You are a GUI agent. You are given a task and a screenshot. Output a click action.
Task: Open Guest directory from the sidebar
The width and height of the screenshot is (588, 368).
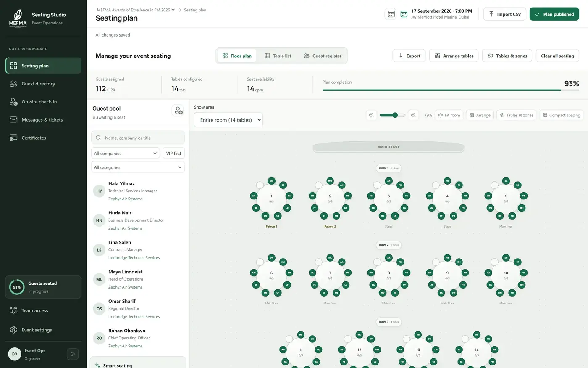point(43,84)
